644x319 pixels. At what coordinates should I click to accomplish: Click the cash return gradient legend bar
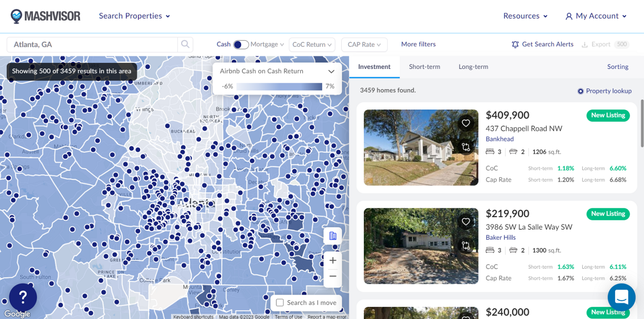[x=280, y=86]
